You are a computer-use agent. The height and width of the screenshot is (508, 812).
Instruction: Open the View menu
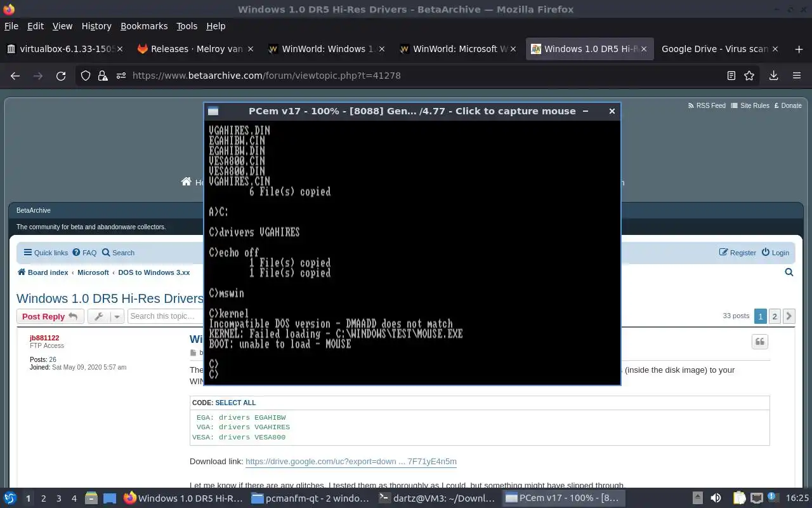(x=62, y=26)
